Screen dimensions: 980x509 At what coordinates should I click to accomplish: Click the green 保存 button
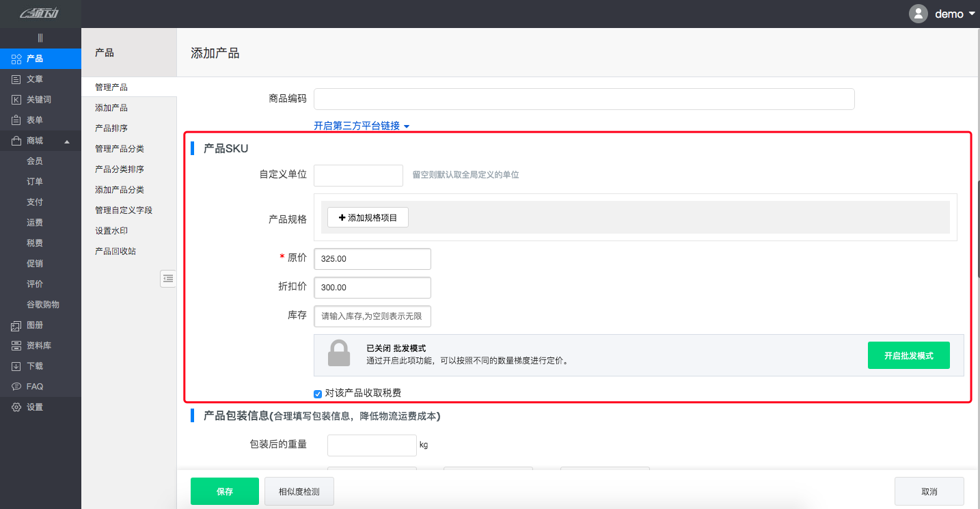[224, 491]
